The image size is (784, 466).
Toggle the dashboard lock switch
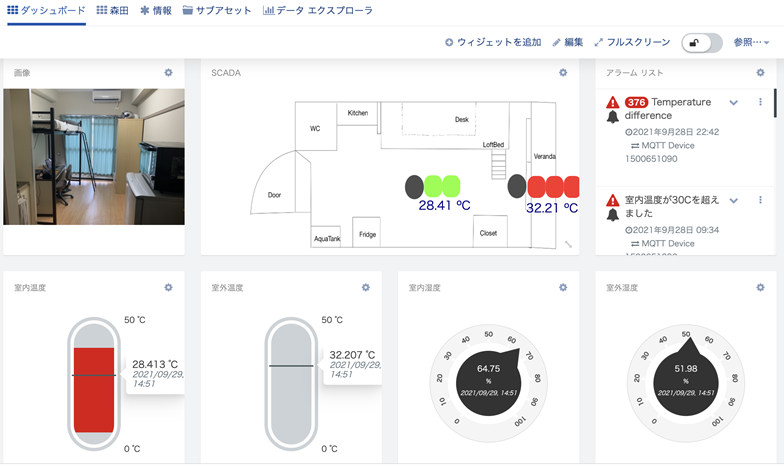pyautogui.click(x=702, y=43)
